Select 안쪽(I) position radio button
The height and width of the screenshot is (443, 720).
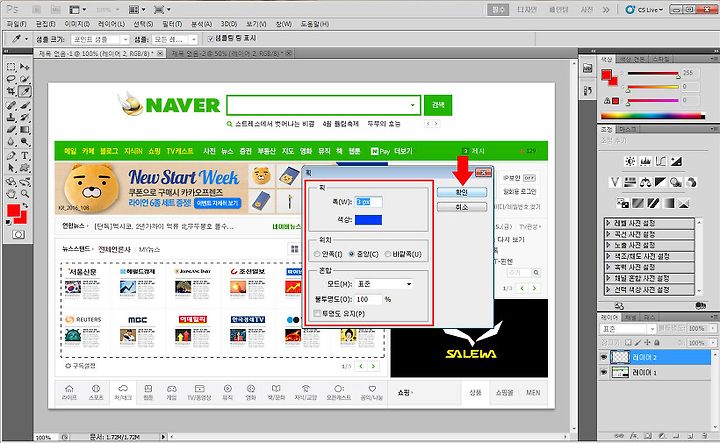pos(317,254)
